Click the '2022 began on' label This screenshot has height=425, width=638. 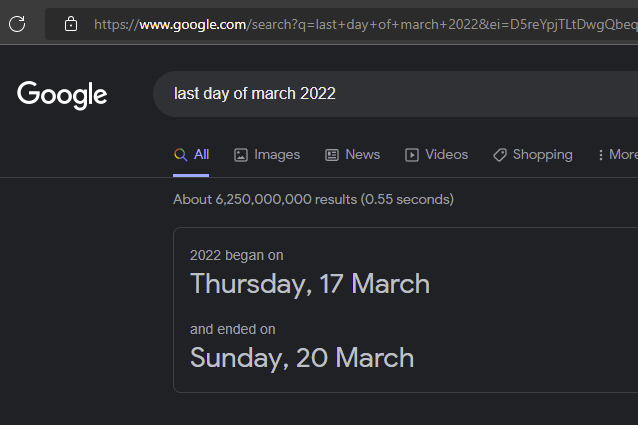[x=236, y=255]
